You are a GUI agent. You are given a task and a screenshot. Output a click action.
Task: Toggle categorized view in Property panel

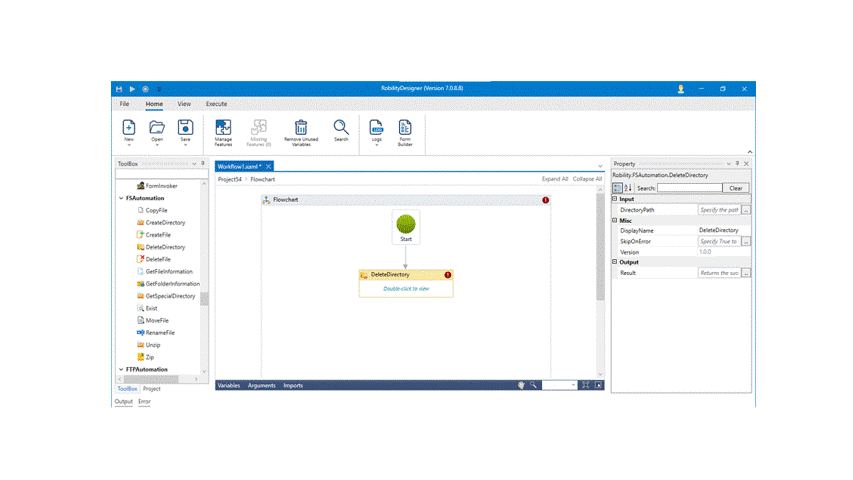pos(617,188)
